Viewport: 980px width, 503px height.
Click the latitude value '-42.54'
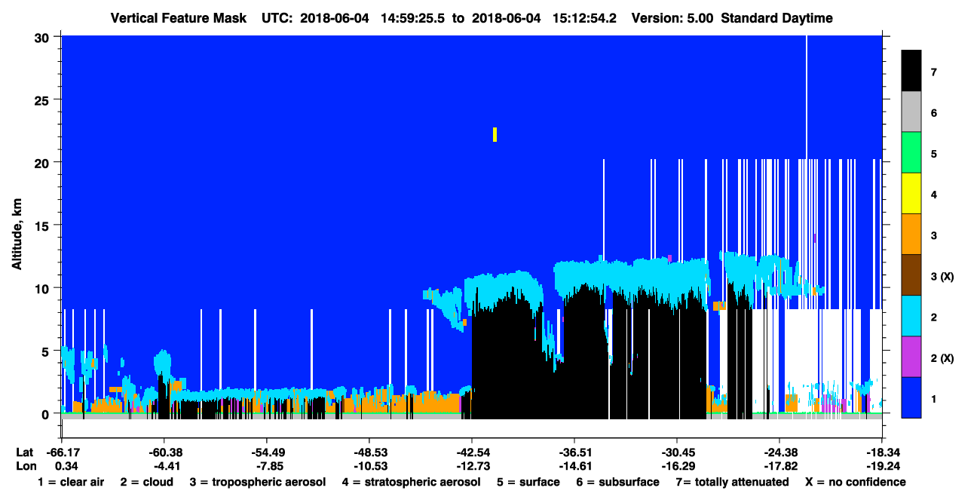pos(472,452)
